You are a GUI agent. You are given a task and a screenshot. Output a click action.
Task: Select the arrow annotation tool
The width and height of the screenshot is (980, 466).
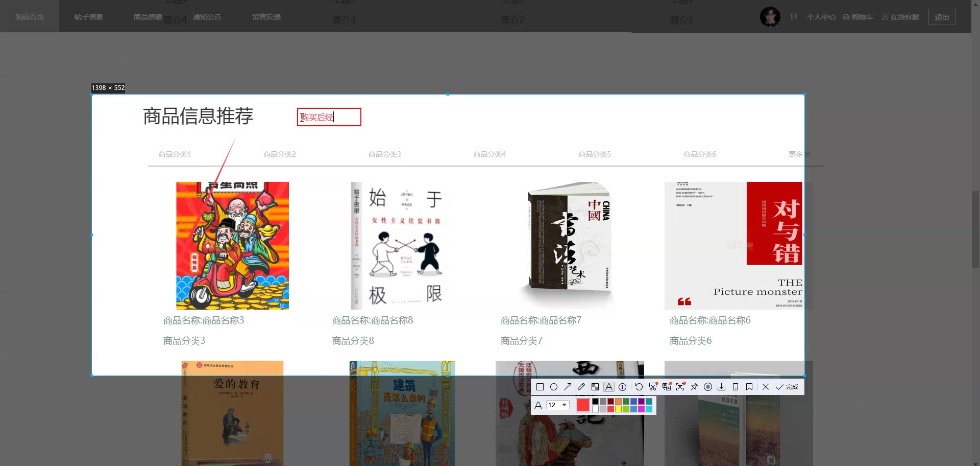[568, 387]
